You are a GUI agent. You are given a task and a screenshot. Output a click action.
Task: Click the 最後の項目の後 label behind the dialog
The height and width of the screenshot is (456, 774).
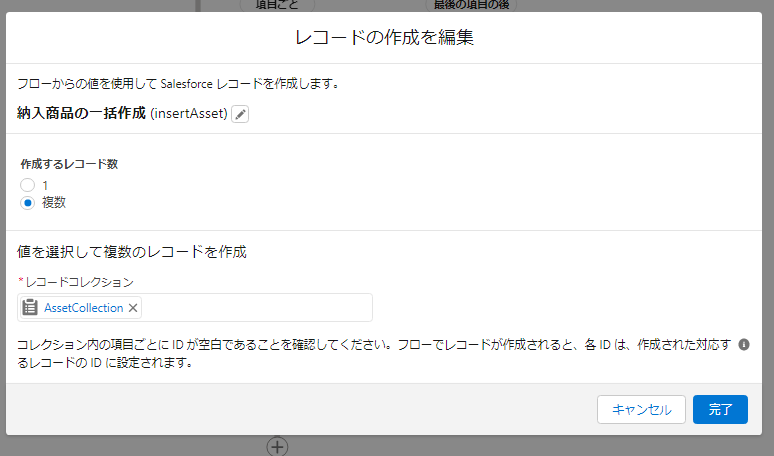tap(471, 5)
